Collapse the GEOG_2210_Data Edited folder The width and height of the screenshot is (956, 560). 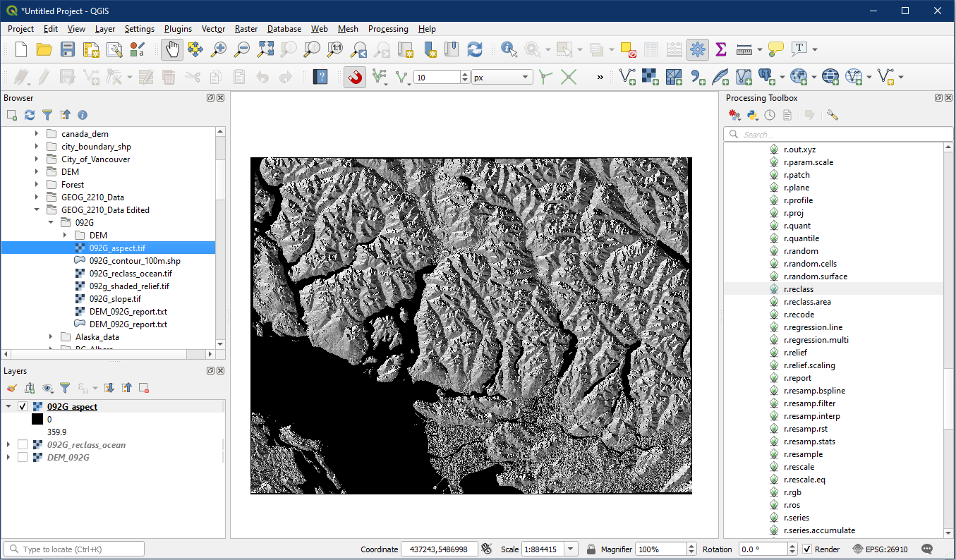(x=37, y=210)
